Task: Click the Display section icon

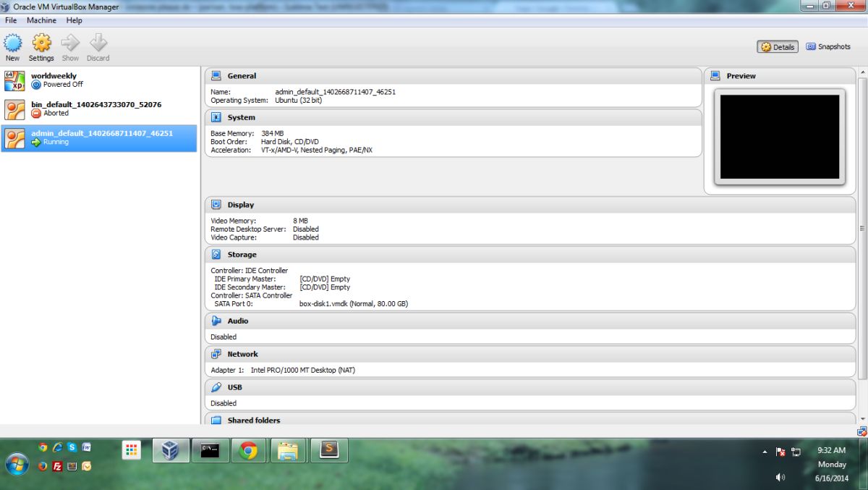Action: (216, 205)
